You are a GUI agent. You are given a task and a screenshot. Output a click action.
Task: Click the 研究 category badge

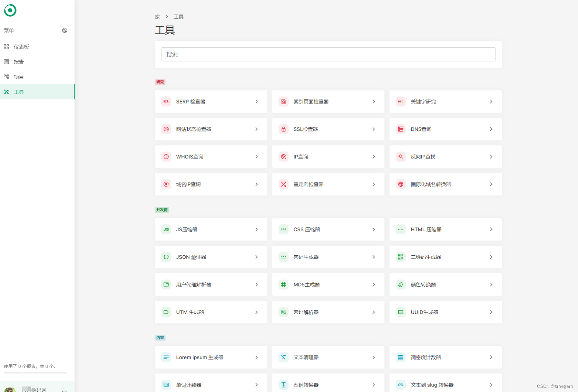(160, 82)
